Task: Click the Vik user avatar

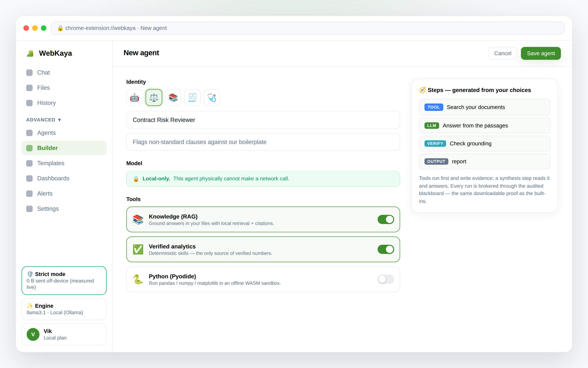Action: 33,334
